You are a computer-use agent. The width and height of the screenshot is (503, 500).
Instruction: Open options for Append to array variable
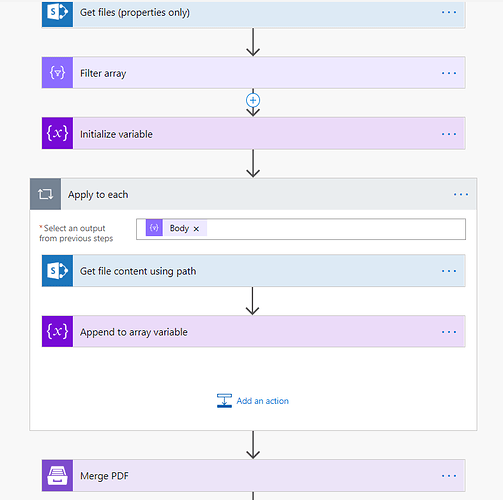[x=449, y=332]
